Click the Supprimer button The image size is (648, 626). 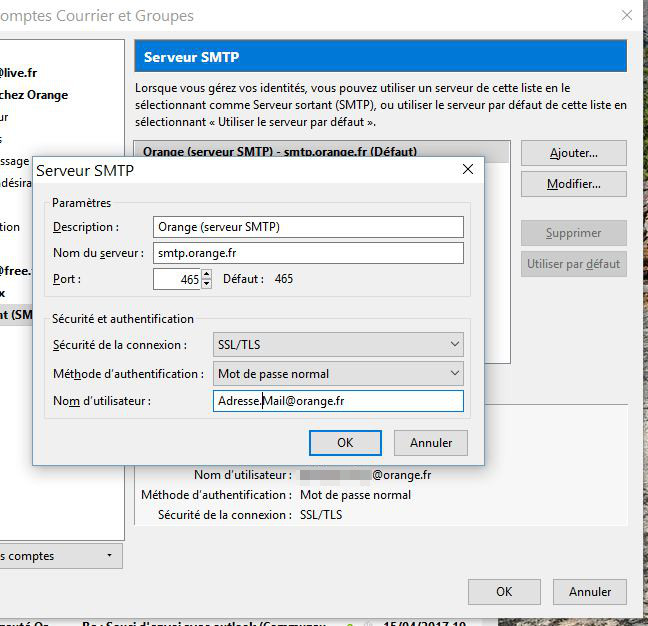(573, 233)
